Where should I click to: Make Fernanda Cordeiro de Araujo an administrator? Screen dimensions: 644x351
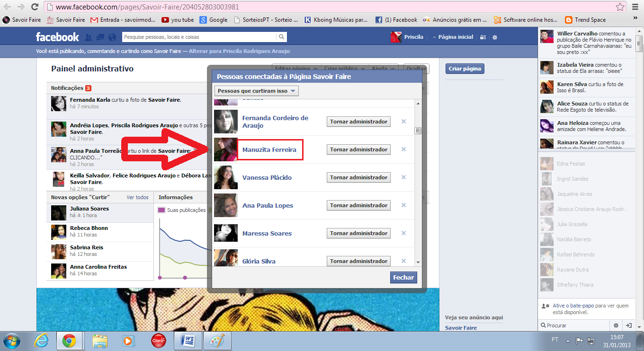359,122
